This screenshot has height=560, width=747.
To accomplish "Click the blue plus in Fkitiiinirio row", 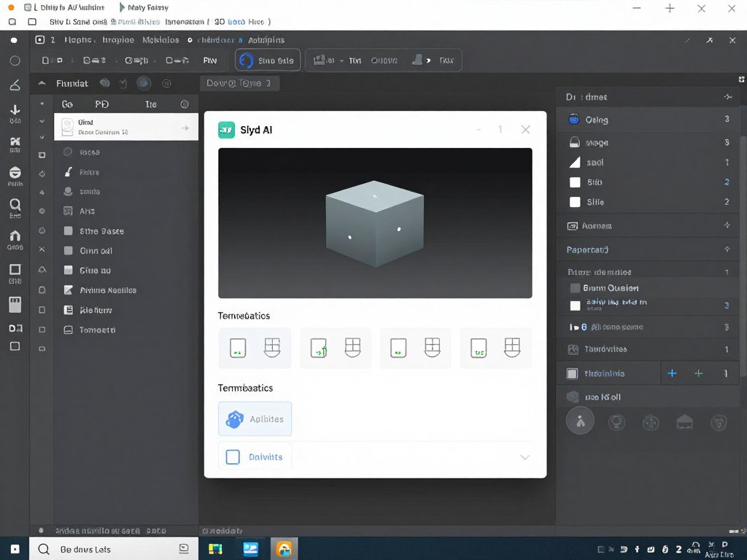I will coord(672,373).
